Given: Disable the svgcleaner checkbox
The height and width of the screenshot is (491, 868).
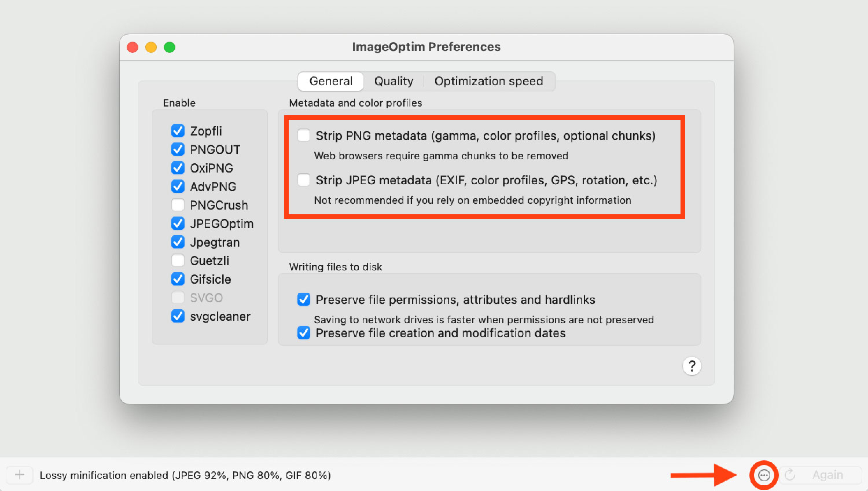Looking at the screenshot, I should [x=178, y=316].
